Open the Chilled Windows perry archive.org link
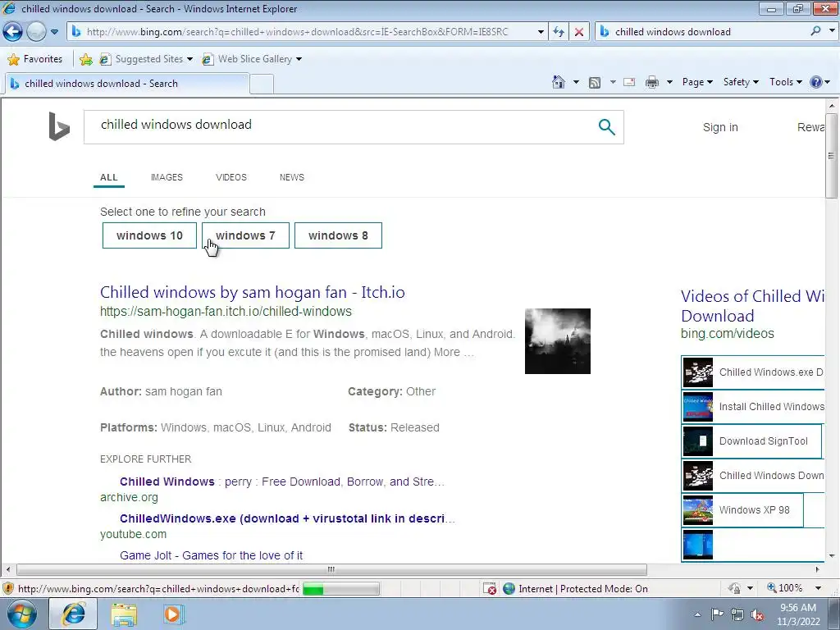The image size is (840, 630). 282,482
